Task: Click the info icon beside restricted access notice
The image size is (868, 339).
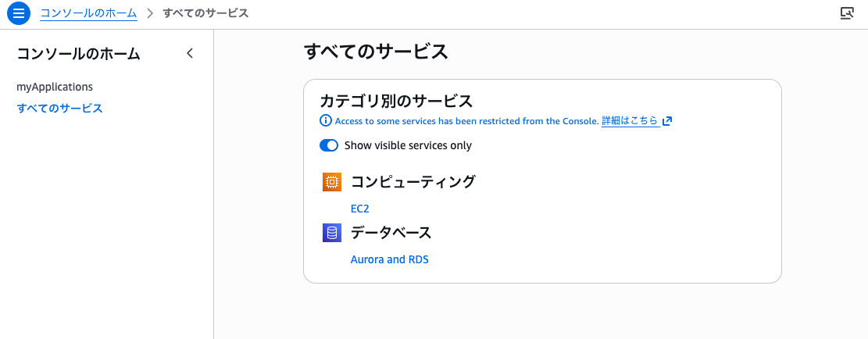Action: [x=326, y=121]
